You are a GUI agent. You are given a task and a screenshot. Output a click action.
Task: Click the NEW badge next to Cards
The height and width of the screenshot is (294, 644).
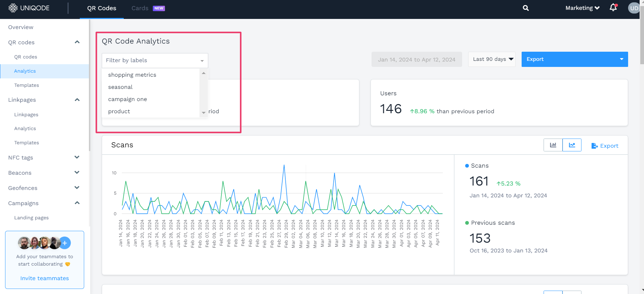click(159, 8)
